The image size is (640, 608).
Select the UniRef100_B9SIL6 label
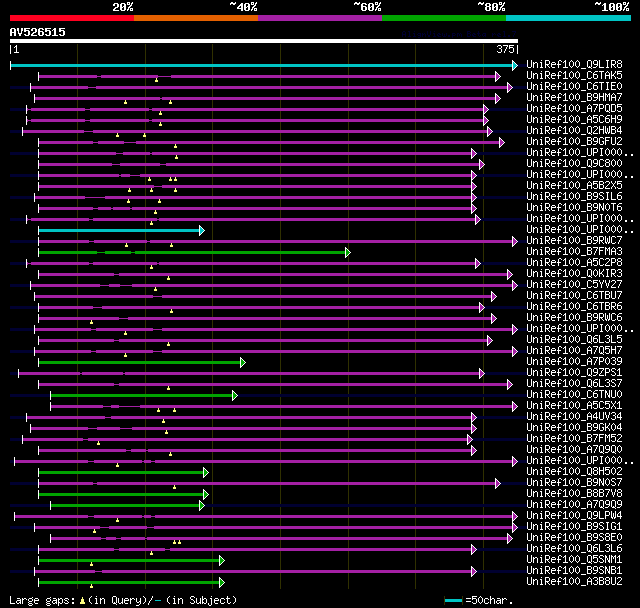coord(574,197)
